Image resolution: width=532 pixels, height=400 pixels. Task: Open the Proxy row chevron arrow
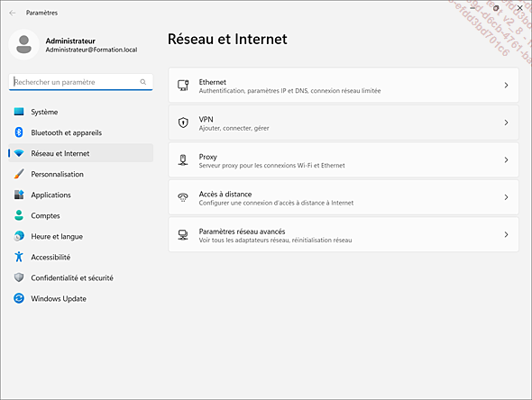506,159
